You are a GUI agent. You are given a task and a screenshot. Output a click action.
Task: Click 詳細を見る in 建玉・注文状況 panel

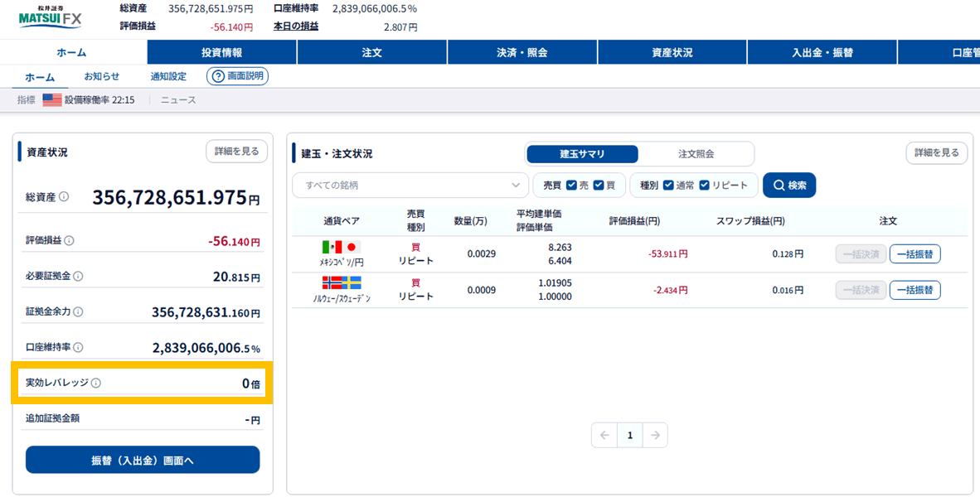click(x=937, y=152)
